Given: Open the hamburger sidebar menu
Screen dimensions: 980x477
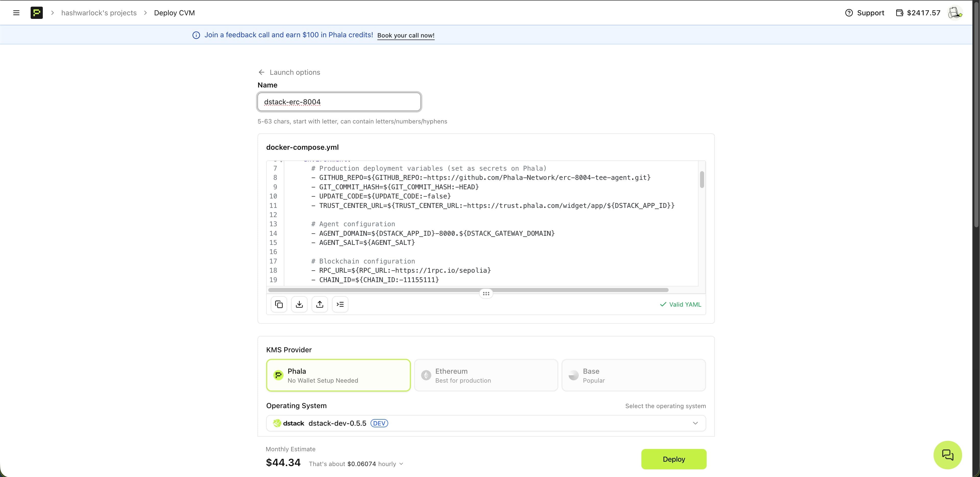Looking at the screenshot, I should coord(16,12).
